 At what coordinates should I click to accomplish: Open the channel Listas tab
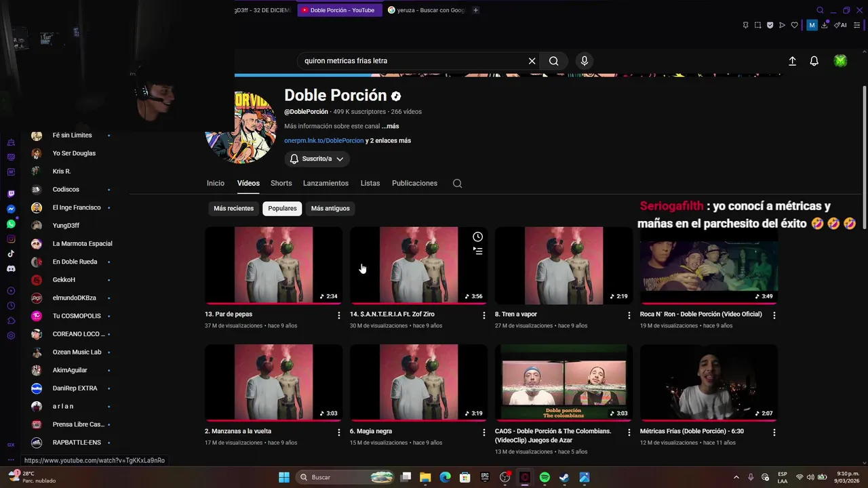[x=370, y=184]
